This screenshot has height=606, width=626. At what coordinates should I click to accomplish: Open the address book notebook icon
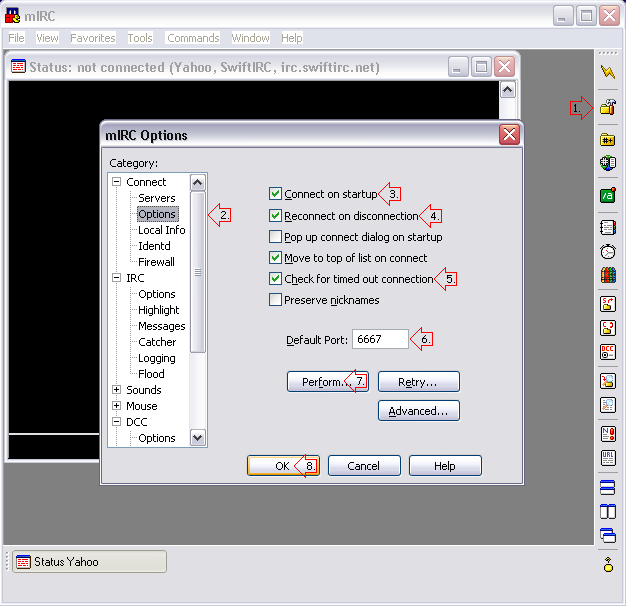pos(608,228)
